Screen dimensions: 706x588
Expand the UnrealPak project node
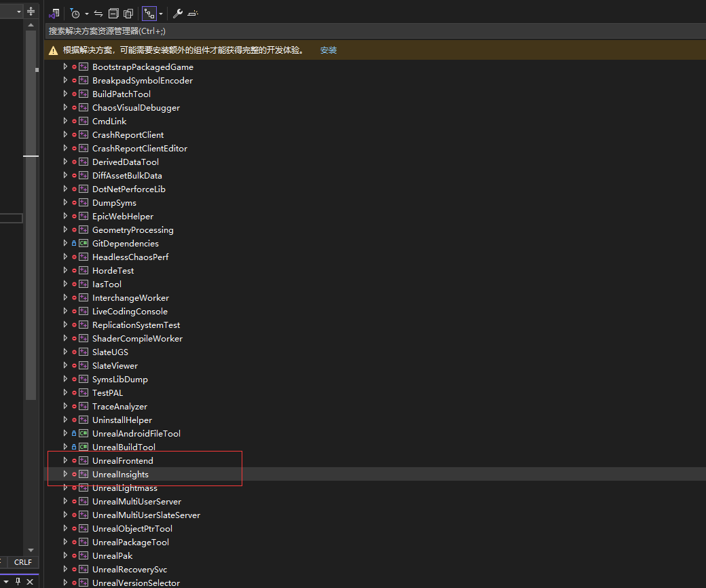(65, 555)
